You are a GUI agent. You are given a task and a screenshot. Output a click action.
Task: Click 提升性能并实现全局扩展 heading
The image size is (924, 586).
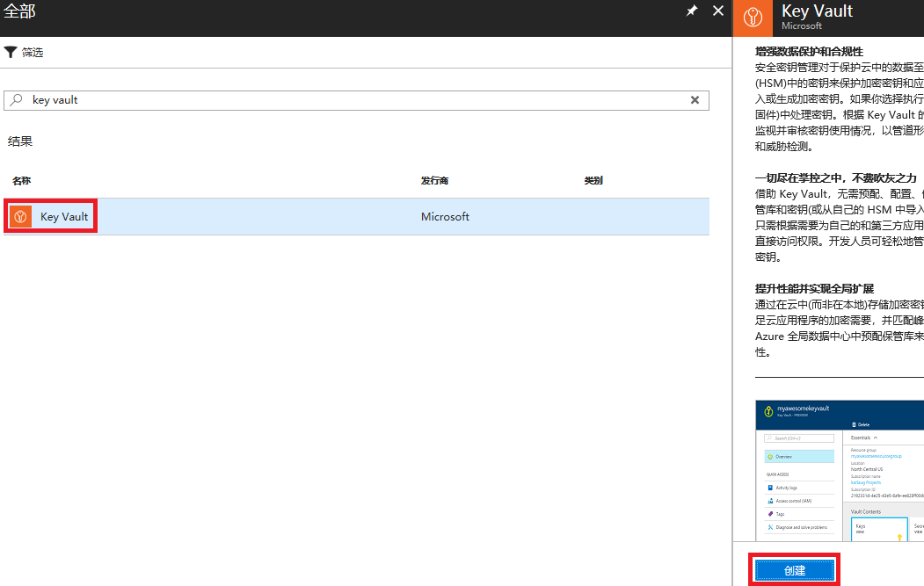814,288
